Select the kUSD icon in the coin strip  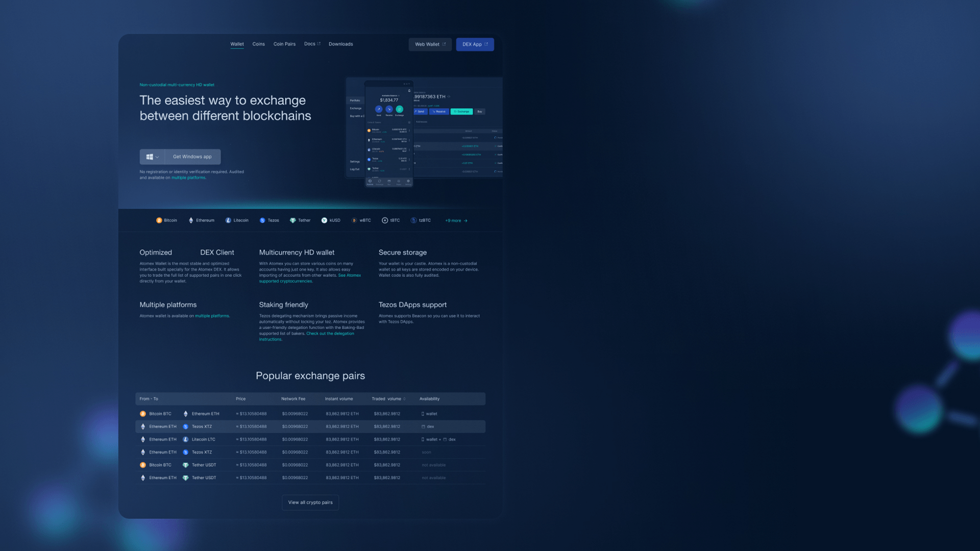coord(324,220)
